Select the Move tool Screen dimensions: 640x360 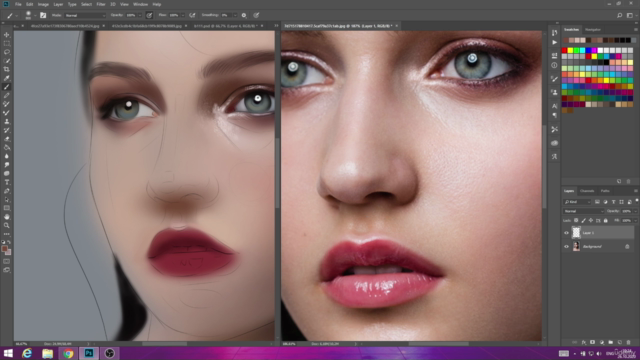point(7,35)
